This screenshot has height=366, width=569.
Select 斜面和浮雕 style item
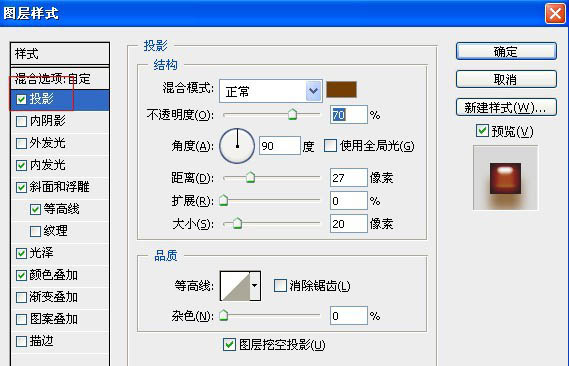coord(60,187)
